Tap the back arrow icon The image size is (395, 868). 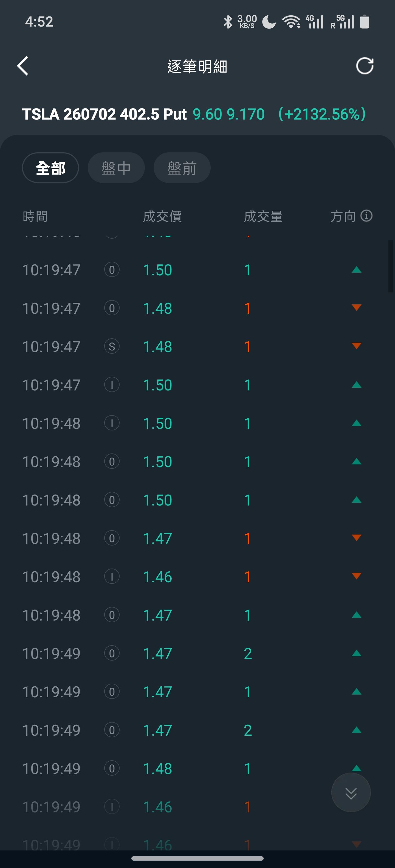[22, 66]
